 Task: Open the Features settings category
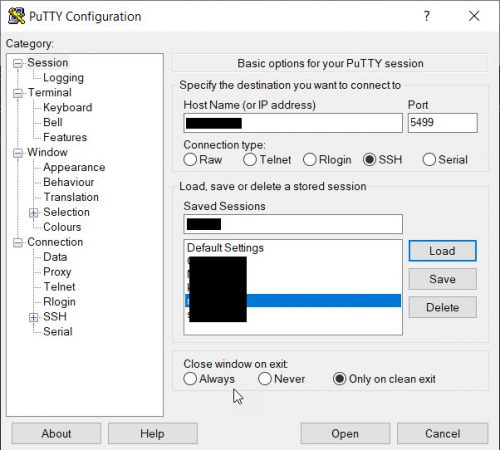(65, 137)
